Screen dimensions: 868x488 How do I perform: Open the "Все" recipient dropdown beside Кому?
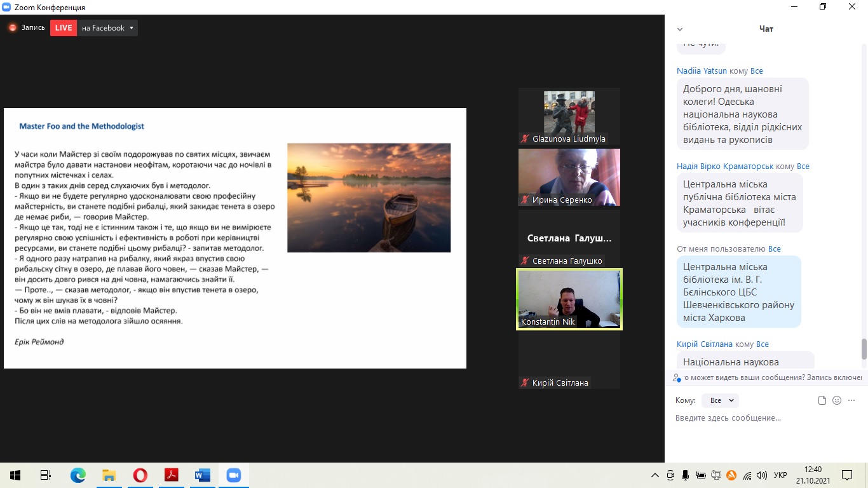pos(721,400)
